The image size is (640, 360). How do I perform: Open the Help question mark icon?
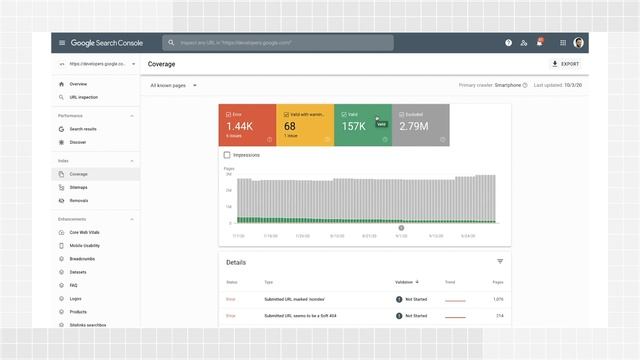tap(508, 42)
